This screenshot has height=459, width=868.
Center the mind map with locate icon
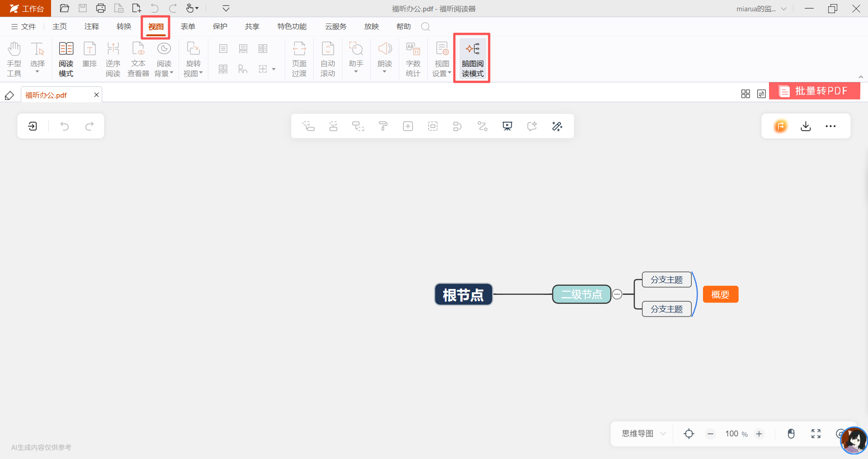[x=689, y=434]
